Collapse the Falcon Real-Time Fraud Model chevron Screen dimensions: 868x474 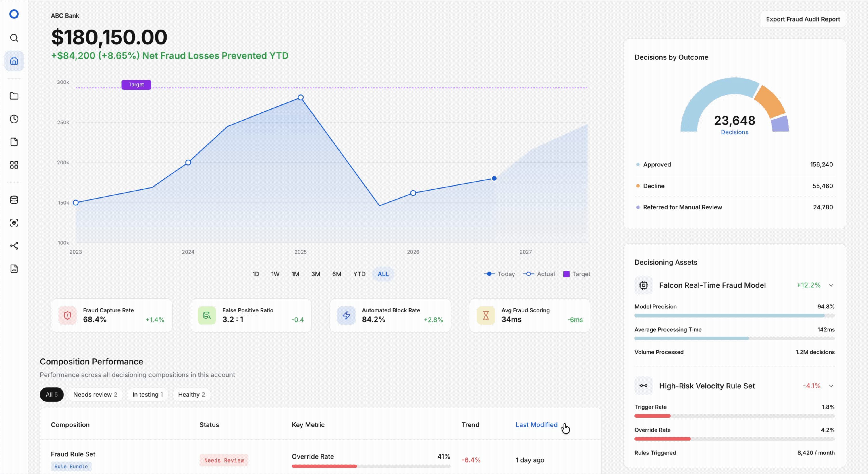tap(831, 285)
